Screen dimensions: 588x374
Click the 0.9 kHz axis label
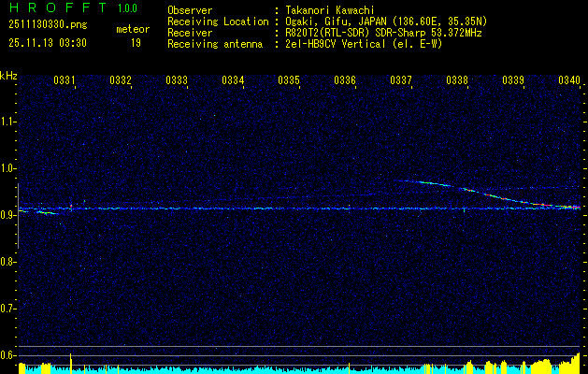[x=7, y=215]
